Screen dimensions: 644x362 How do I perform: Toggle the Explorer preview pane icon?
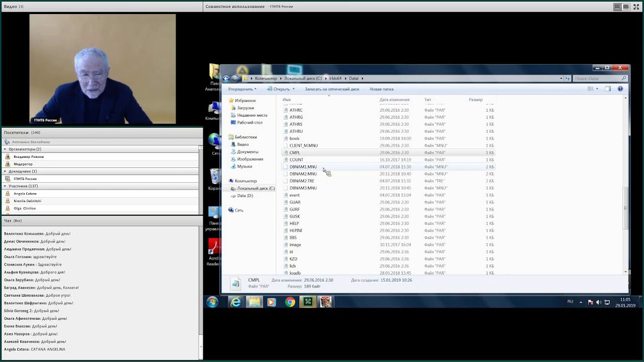tap(608, 89)
